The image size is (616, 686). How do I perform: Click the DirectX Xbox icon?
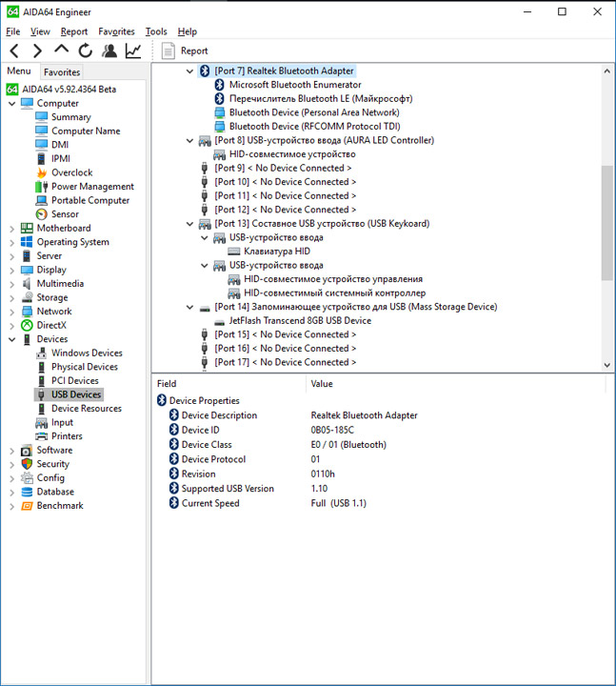coord(27,325)
